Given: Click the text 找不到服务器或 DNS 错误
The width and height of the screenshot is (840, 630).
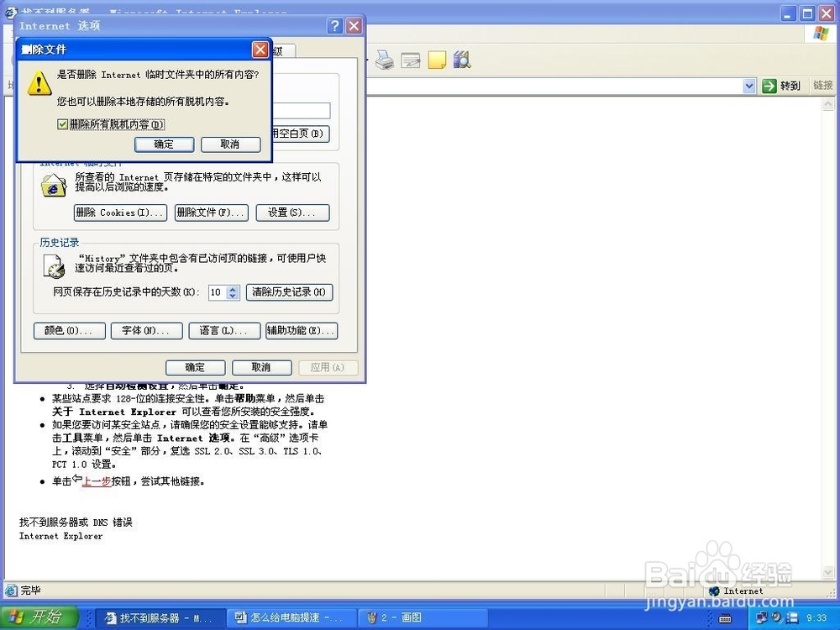Looking at the screenshot, I should point(76,522).
